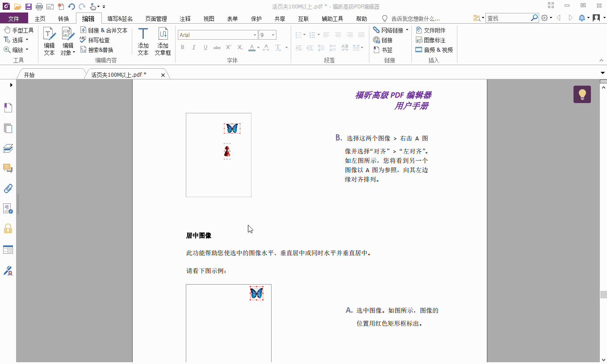Toggle italic formatting
This screenshot has width=607, height=364.
[193, 47]
